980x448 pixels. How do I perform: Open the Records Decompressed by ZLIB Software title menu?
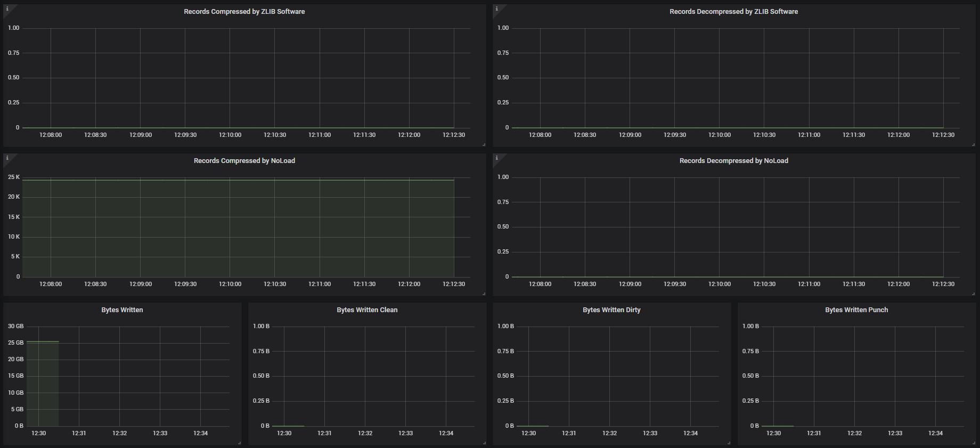[733, 12]
